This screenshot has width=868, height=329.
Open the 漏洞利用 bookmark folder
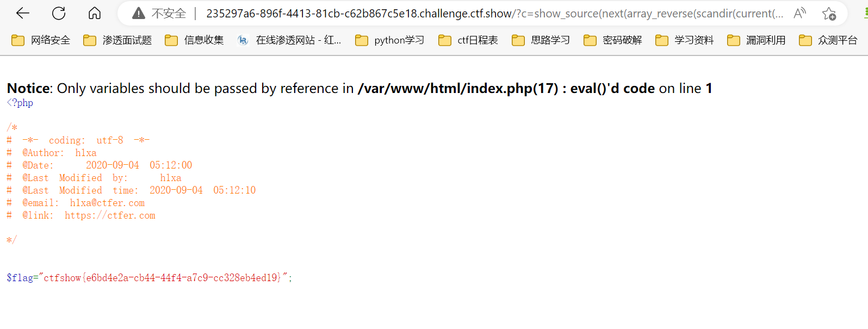[757, 40]
